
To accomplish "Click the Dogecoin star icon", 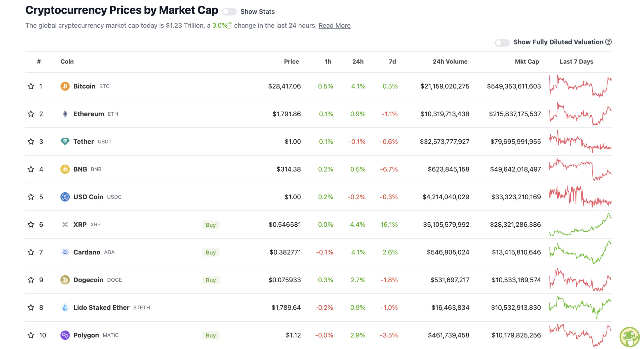I will point(31,280).
